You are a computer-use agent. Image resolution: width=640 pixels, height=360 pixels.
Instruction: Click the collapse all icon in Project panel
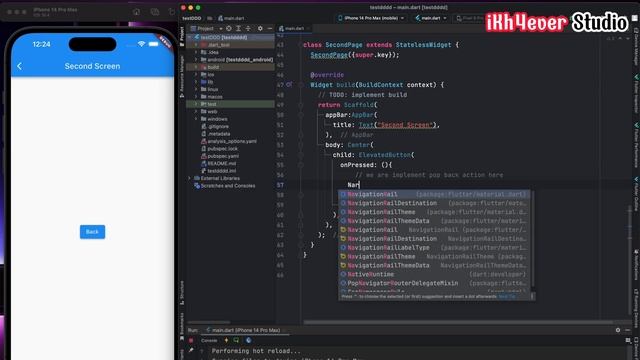pos(248,29)
